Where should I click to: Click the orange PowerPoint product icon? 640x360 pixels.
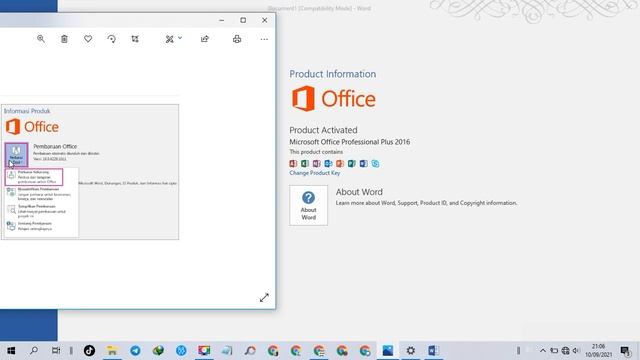click(x=340, y=164)
